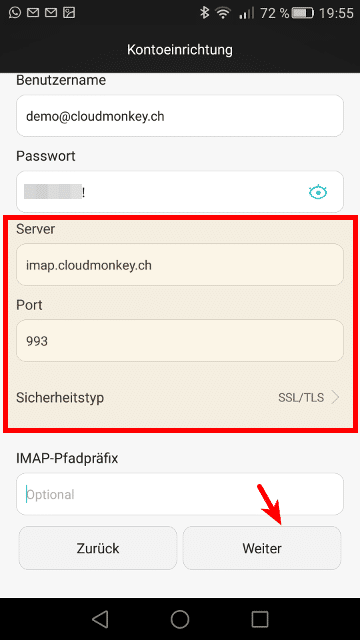Focus the Passwort input field
This screenshot has width=360, height=640.
(180, 192)
